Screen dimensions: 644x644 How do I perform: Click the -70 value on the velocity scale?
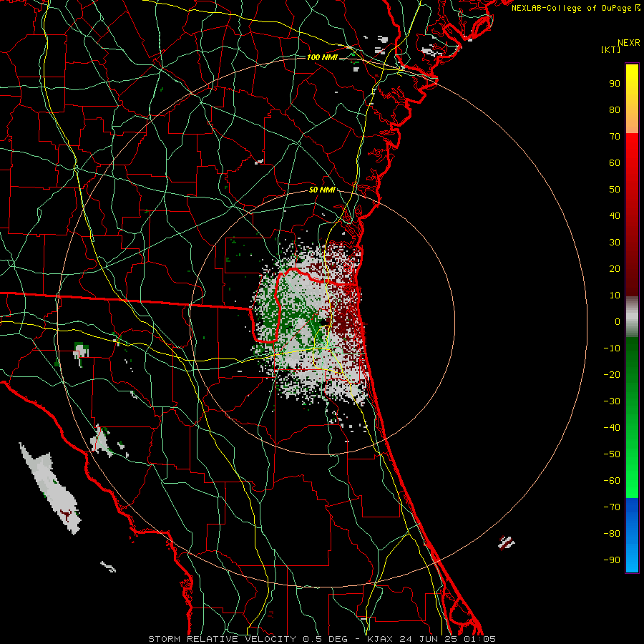click(x=612, y=507)
